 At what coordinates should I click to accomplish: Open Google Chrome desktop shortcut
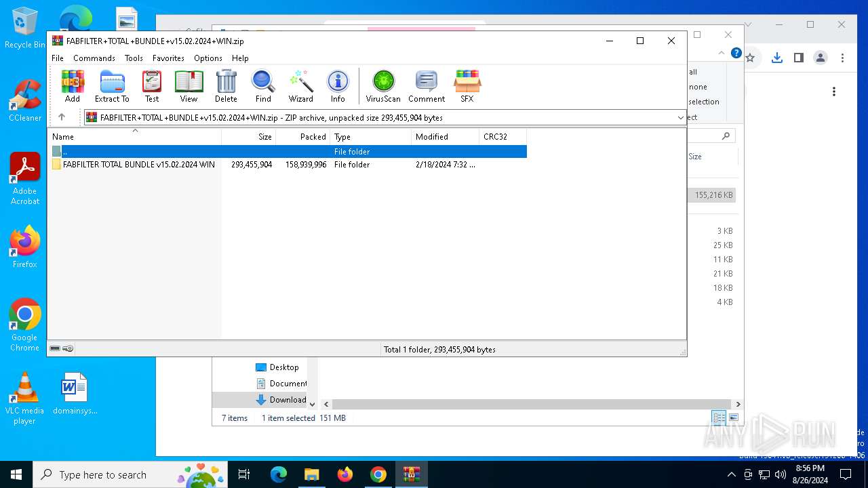25,325
